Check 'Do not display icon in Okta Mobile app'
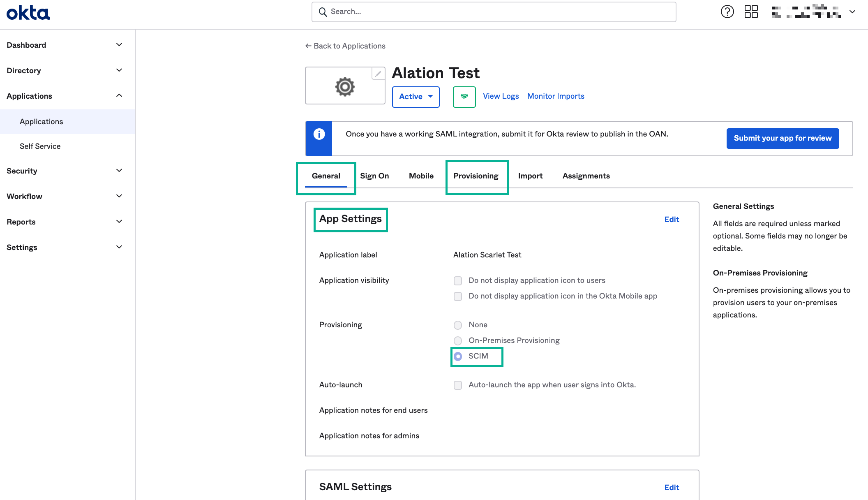Viewport: 868px width, 500px height. [x=457, y=296]
